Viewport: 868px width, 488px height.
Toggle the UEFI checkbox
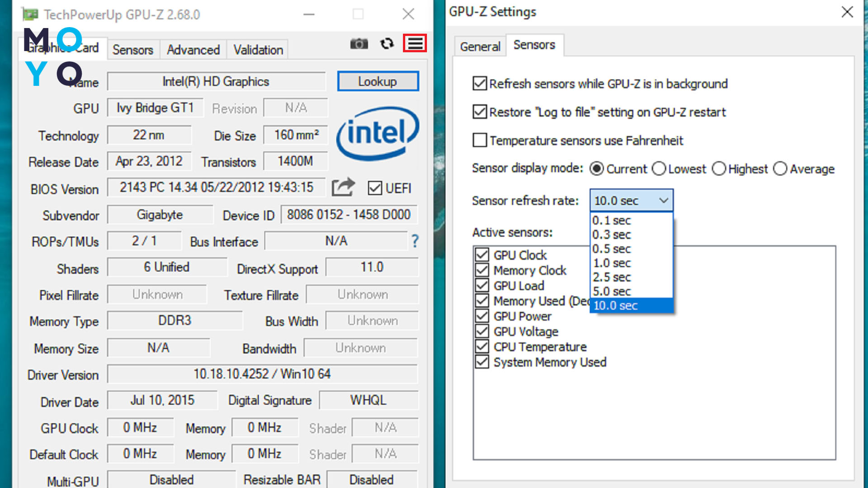375,188
